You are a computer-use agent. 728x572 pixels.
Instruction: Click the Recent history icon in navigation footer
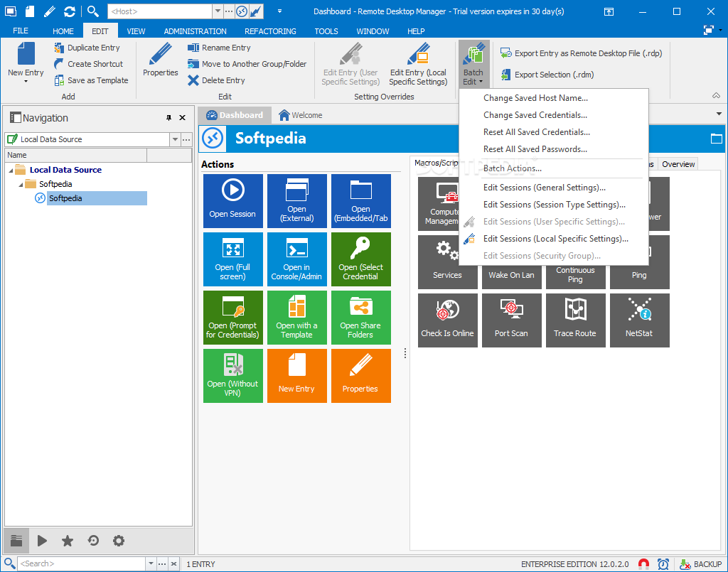click(x=93, y=541)
